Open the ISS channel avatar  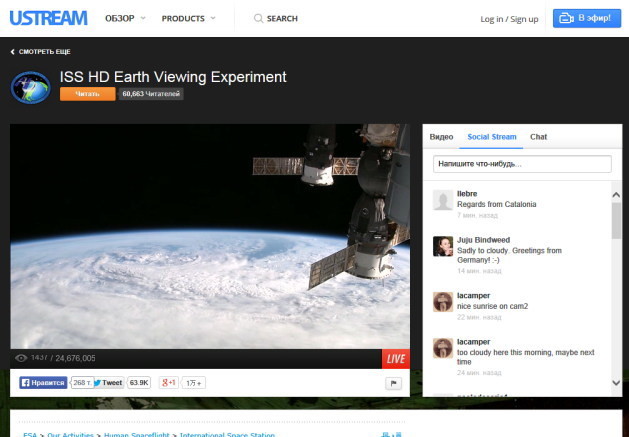click(x=31, y=87)
